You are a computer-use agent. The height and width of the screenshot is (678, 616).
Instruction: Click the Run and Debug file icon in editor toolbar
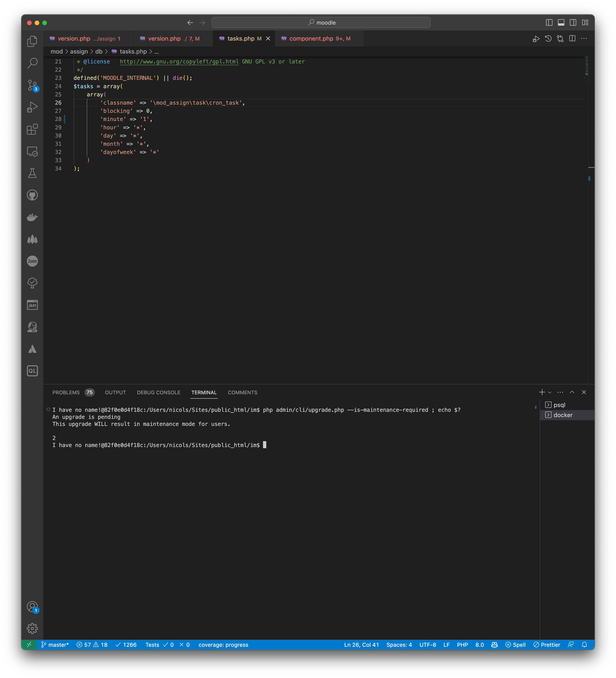(536, 39)
